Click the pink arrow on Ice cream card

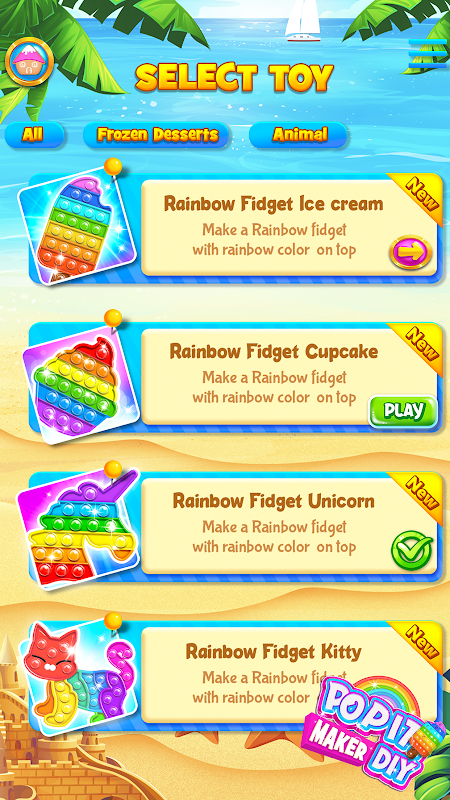tap(411, 252)
